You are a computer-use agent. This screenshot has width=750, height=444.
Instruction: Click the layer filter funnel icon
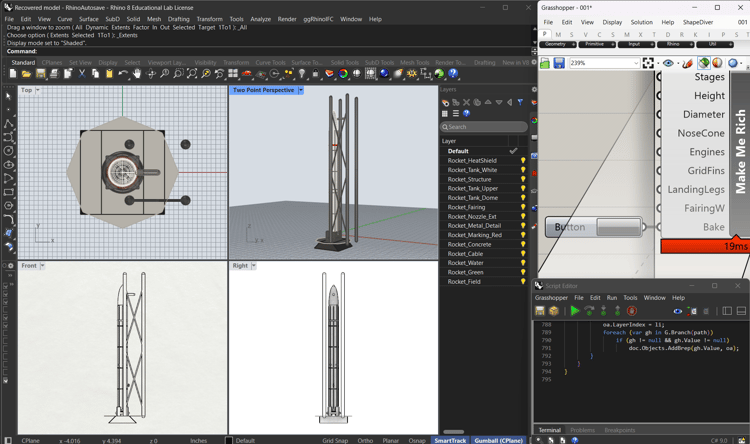(x=520, y=102)
